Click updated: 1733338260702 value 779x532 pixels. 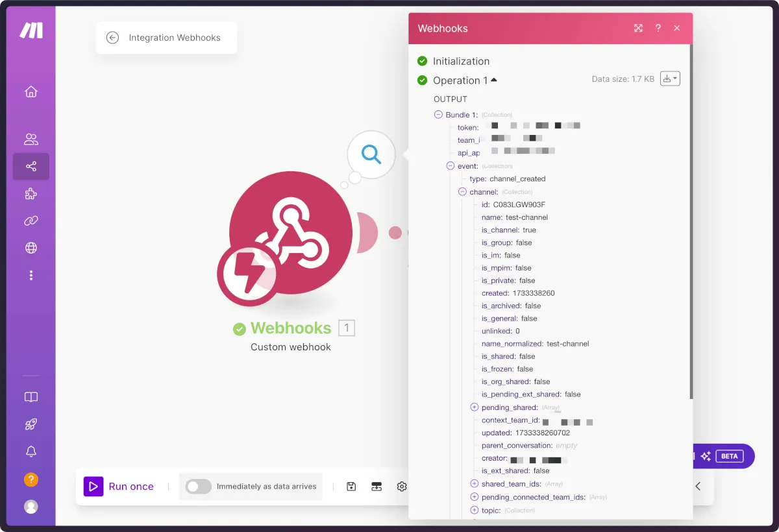[543, 433]
